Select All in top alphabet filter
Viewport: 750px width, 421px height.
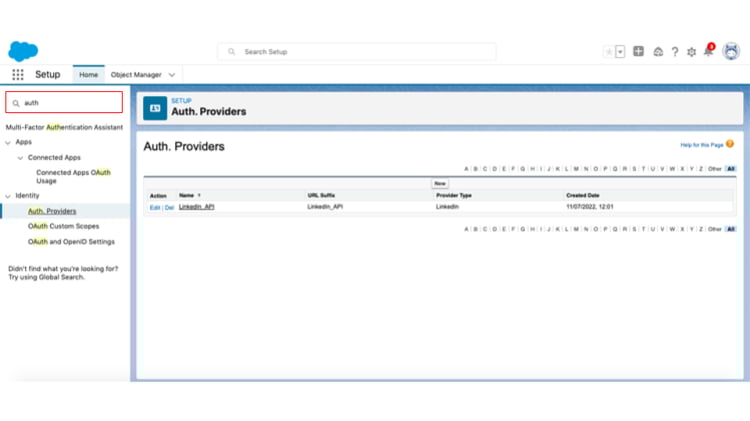(x=730, y=169)
